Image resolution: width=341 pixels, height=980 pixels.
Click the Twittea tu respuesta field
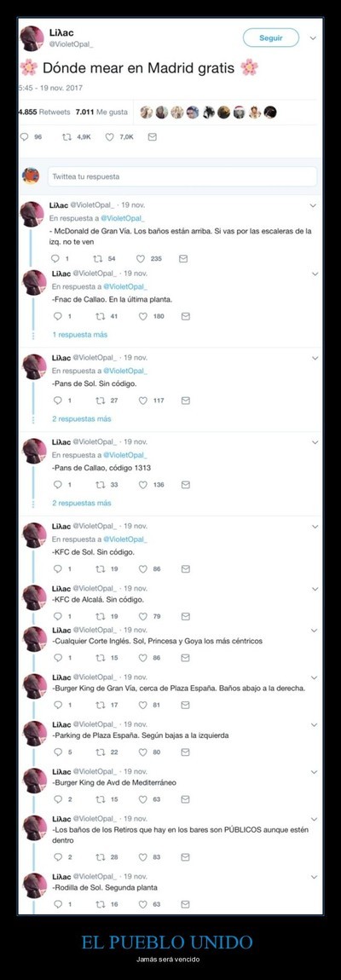point(182,176)
